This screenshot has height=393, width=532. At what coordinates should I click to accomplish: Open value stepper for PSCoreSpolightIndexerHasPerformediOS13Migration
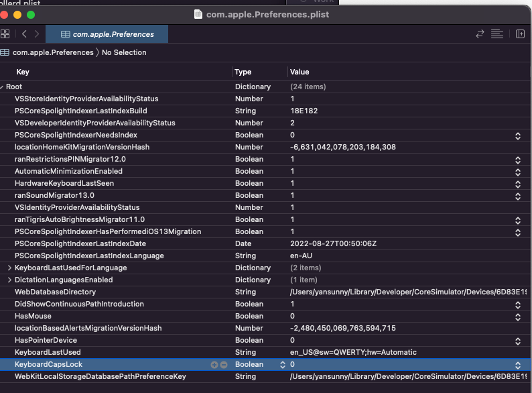point(518,232)
